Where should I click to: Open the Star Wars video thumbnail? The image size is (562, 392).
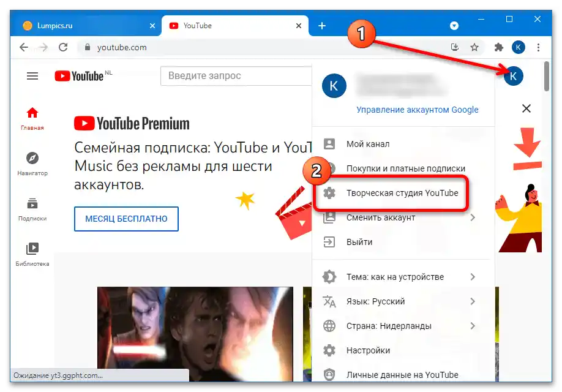pyautogui.click(x=195, y=334)
